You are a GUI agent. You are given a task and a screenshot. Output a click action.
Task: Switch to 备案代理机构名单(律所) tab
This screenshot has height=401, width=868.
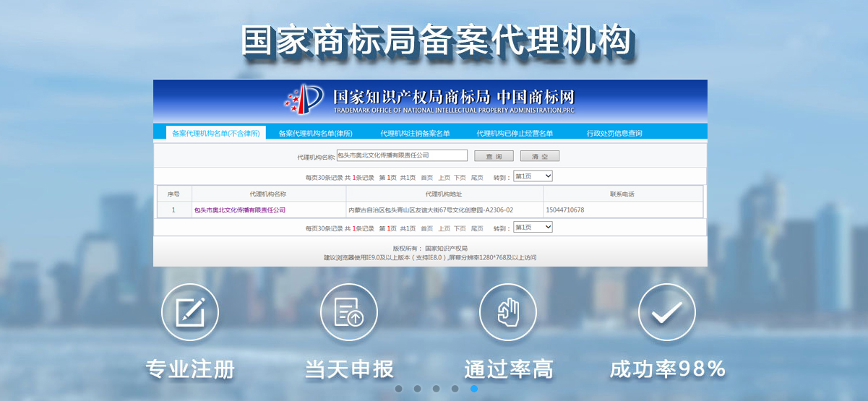[316, 133]
